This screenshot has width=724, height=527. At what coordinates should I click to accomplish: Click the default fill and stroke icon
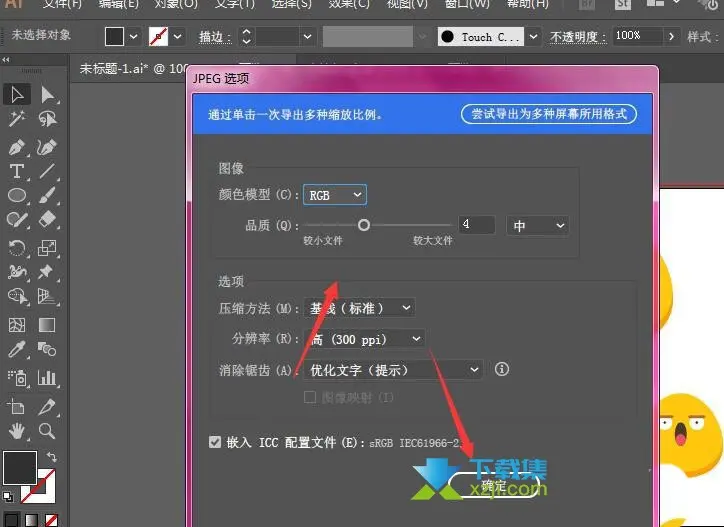coord(7,497)
